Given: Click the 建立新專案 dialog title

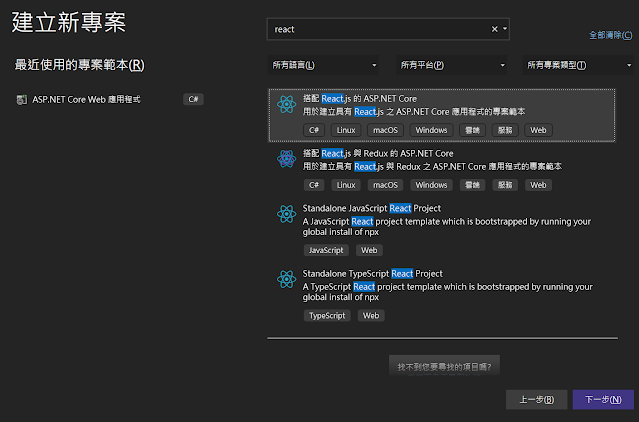Looking at the screenshot, I should [x=68, y=22].
